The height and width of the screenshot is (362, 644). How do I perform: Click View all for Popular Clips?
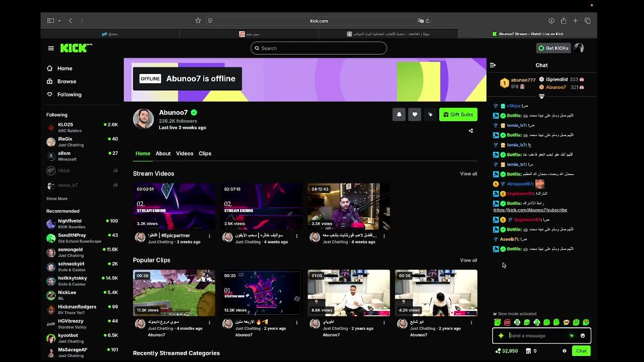[468, 260]
